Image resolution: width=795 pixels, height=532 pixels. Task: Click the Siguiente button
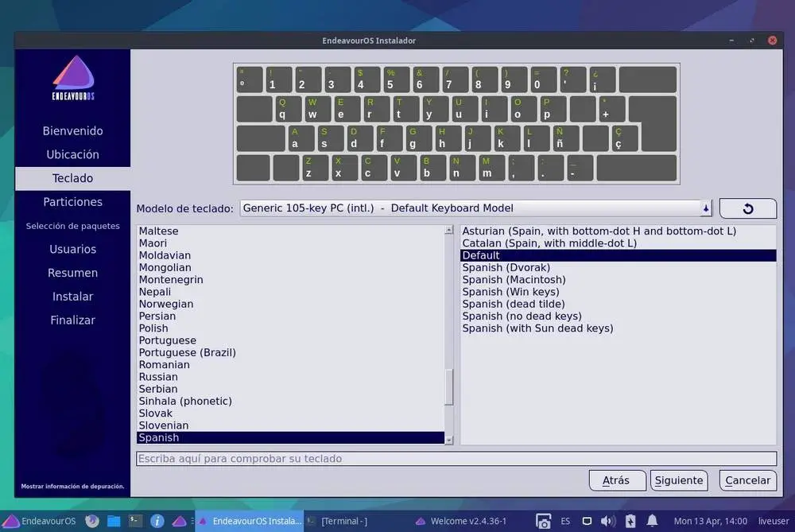[678, 480]
